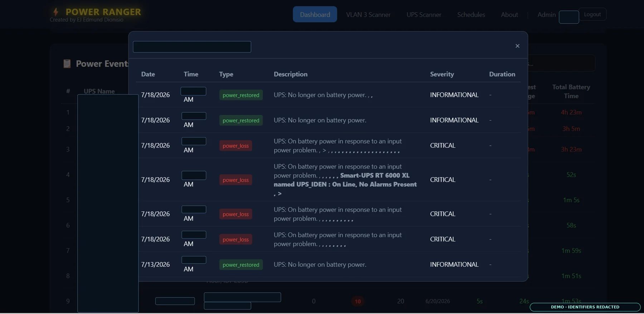Click the Power Ranger lightning bolt logo
The width and height of the screenshot is (644, 314).
[x=56, y=12]
